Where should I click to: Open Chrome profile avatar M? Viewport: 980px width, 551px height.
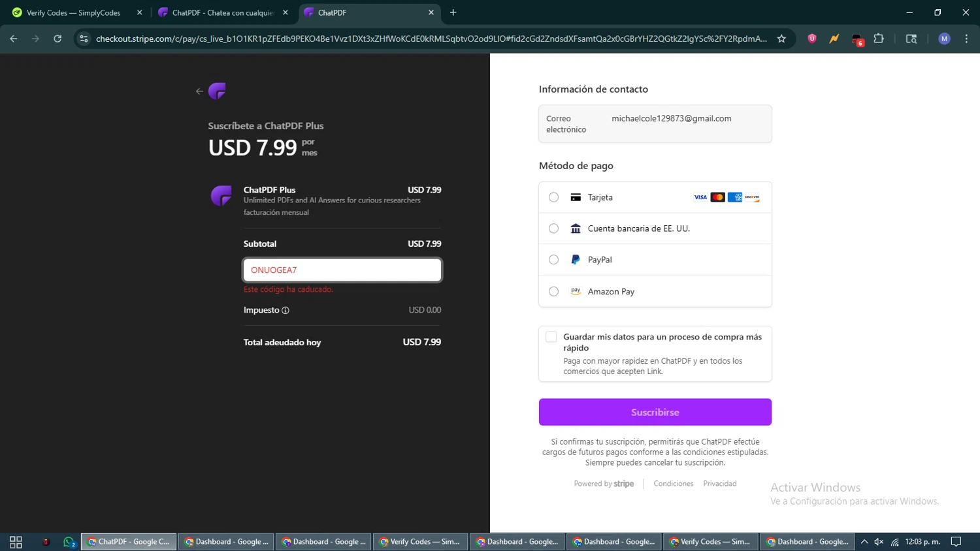944,39
